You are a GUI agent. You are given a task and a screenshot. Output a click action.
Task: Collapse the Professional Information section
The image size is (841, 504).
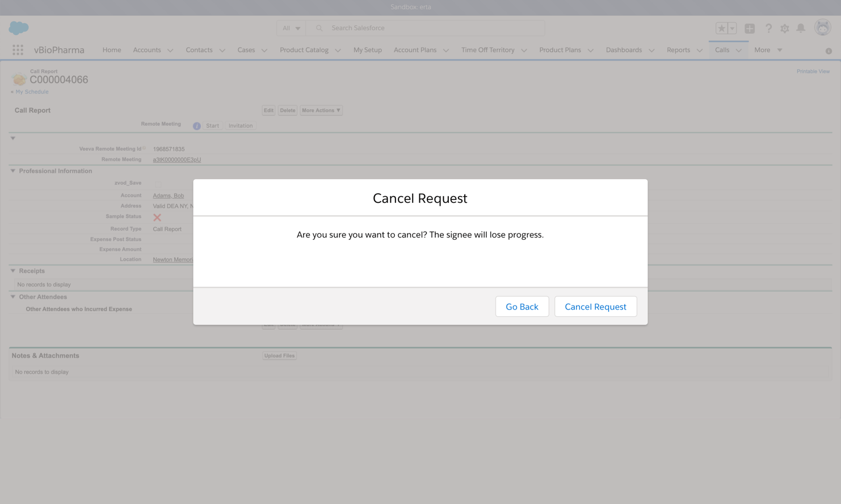click(13, 171)
